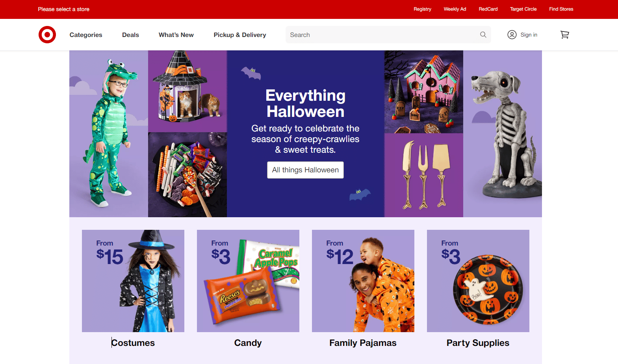
Task: Click the Registry link
Action: click(422, 9)
